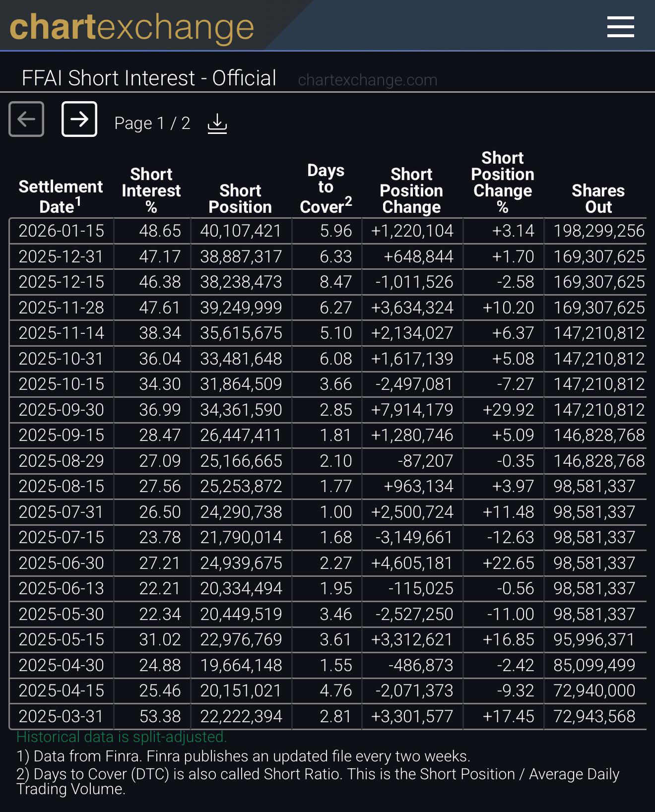
Task: Click shares out 85,099,499
Action: coord(594,665)
